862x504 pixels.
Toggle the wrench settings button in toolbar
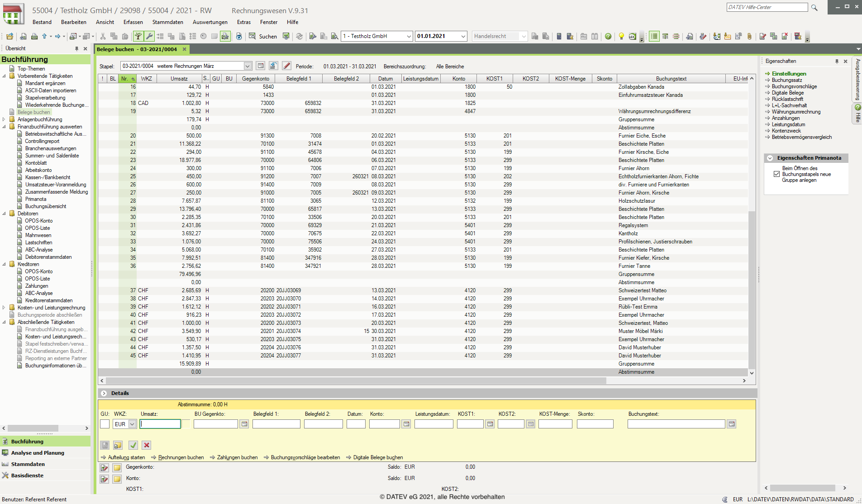click(x=149, y=36)
